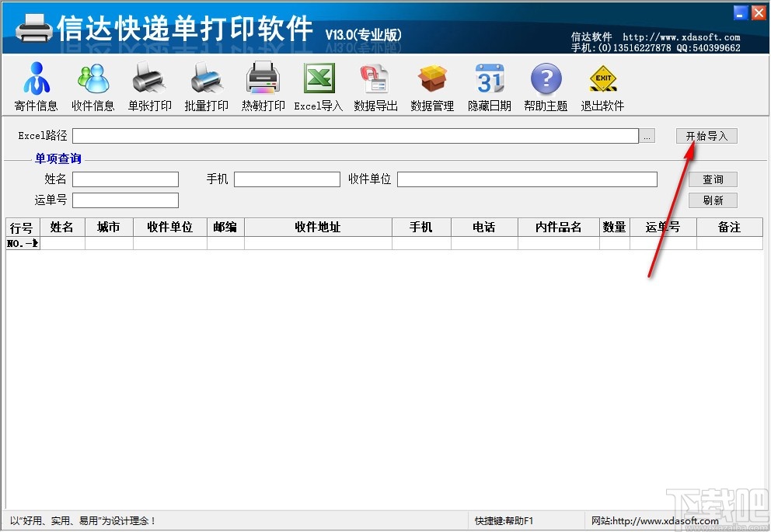Click the 开始导入 import button
The height and width of the screenshot is (532, 771).
click(x=706, y=135)
